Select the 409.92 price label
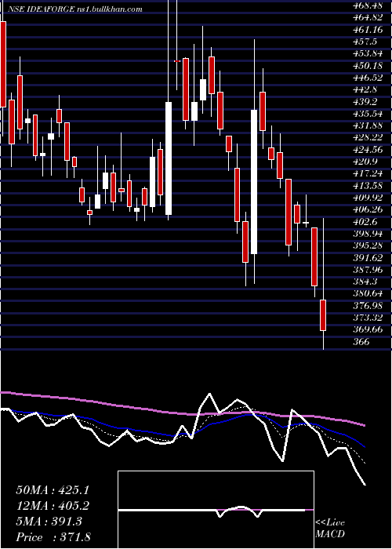The image size is (392, 549). click(x=368, y=198)
